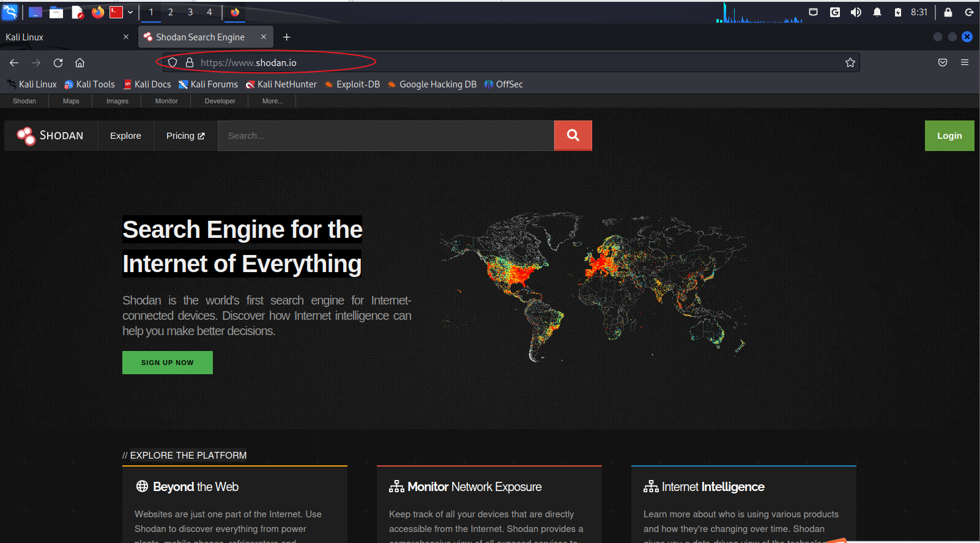Go back to previous page

(14, 62)
